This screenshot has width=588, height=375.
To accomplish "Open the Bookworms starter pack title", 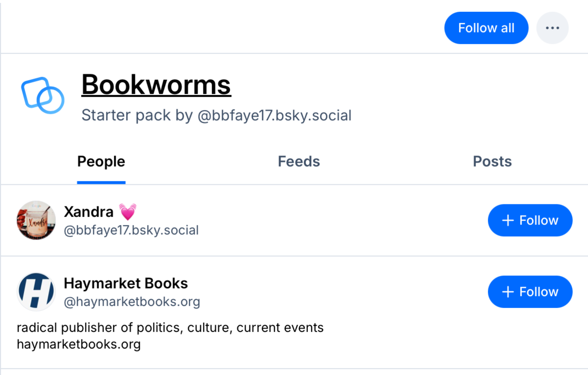I will pyautogui.click(x=156, y=86).
